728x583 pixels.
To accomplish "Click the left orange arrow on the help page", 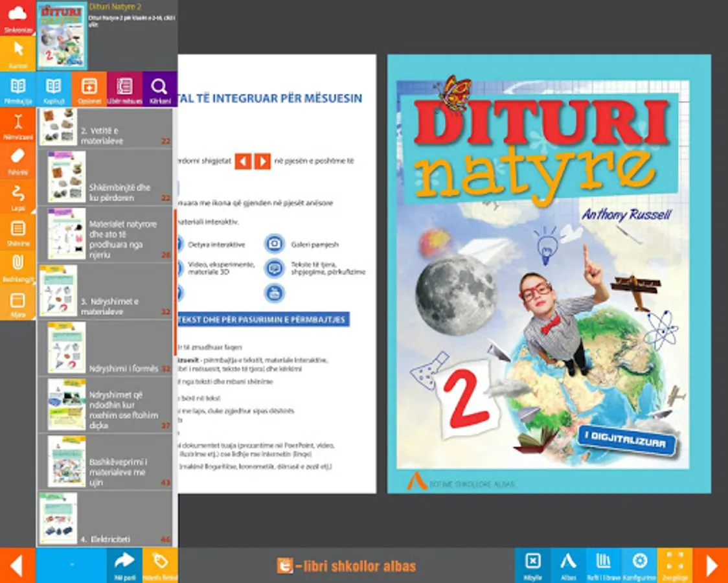I will click(x=244, y=161).
